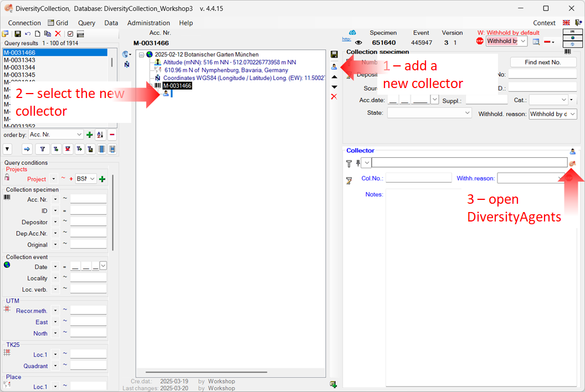This screenshot has height=392, width=585.
Task: Follow the http: link
Action: point(347,39)
